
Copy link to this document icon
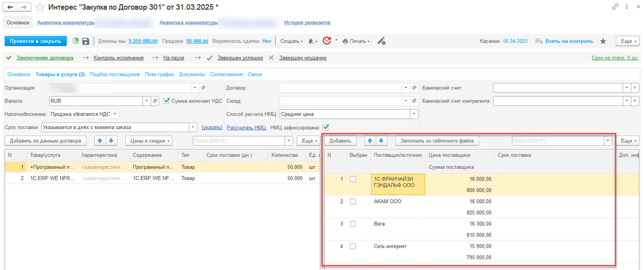(615, 7)
